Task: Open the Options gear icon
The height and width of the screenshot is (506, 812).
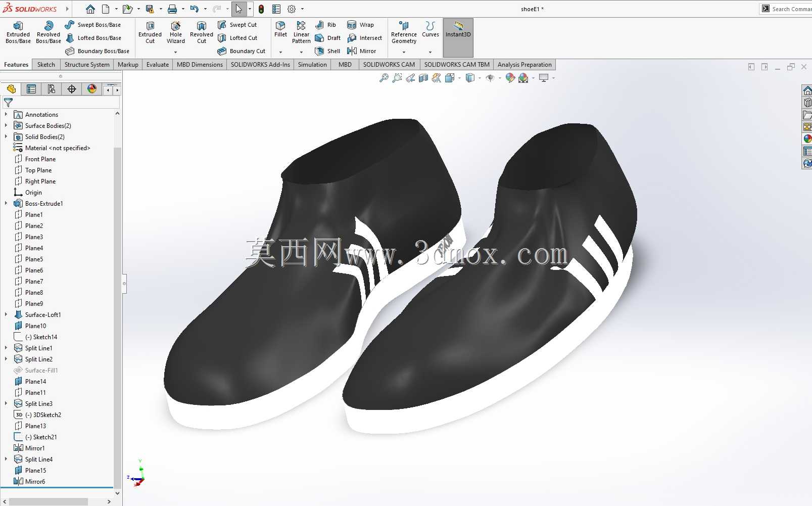Action: click(292, 9)
